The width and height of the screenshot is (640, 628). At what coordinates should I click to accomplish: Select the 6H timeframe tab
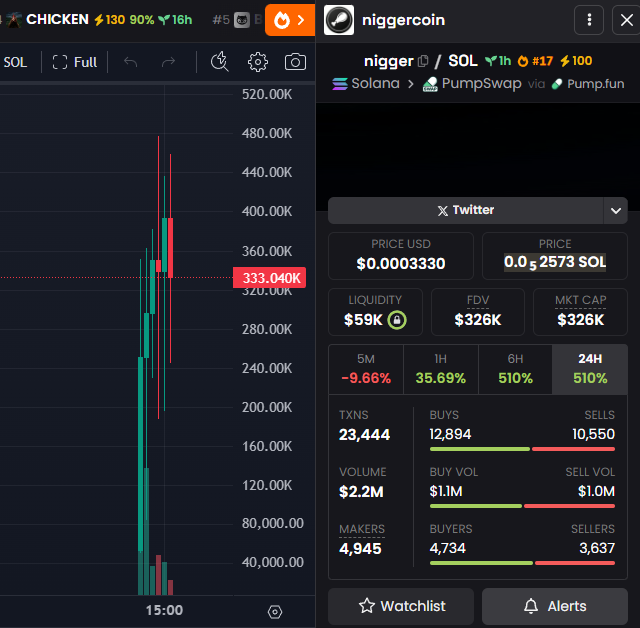coord(516,369)
